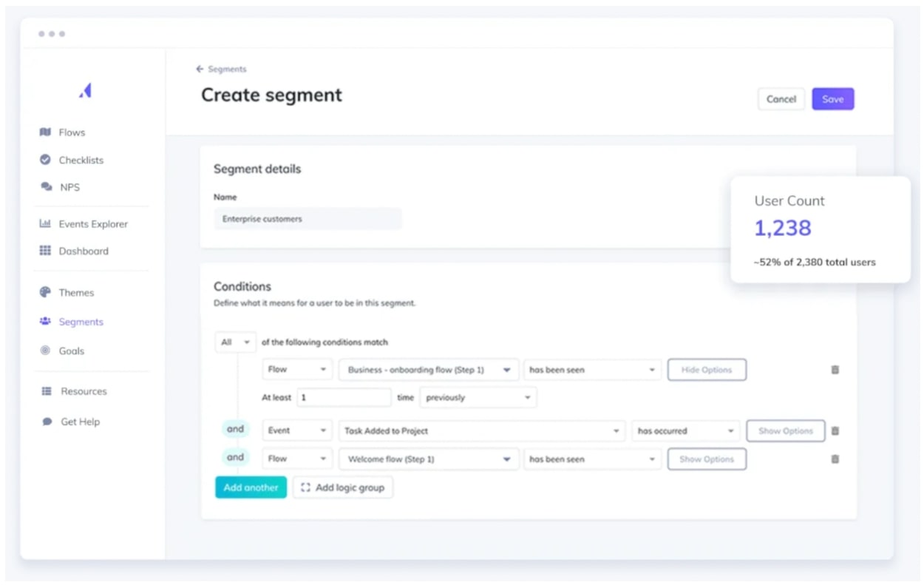Delete the Welcome flow condition row
This screenshot has width=924, height=585.
(x=835, y=459)
